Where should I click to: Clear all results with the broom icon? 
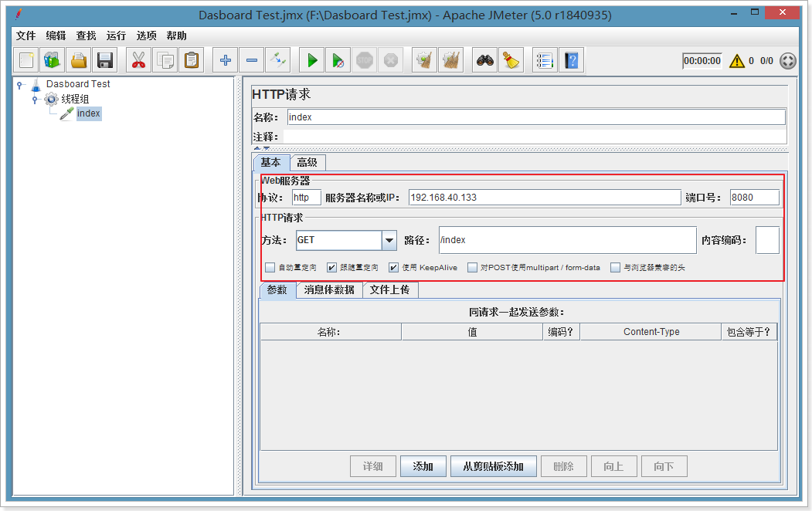pyautogui.click(x=510, y=59)
